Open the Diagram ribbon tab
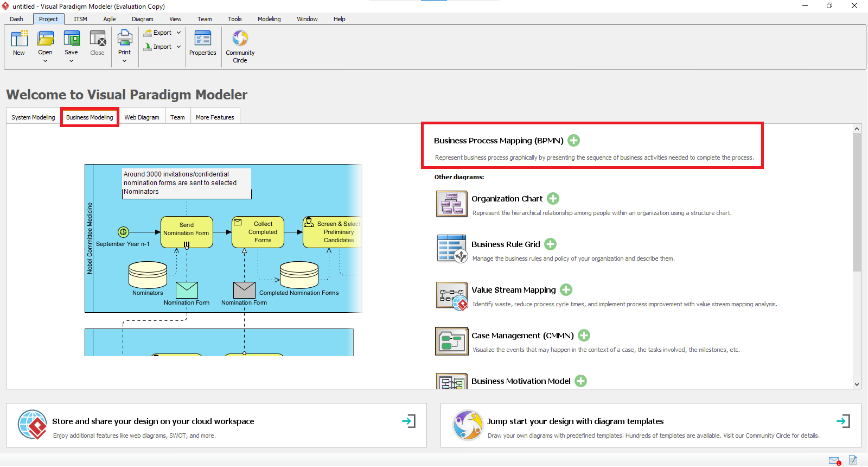The height and width of the screenshot is (467, 868). click(143, 19)
